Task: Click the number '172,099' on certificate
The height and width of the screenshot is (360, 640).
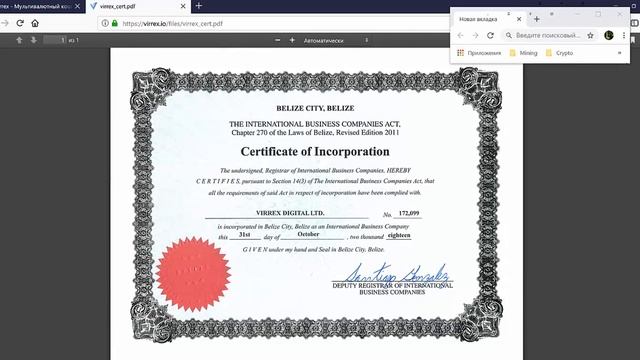Action: [409, 213]
